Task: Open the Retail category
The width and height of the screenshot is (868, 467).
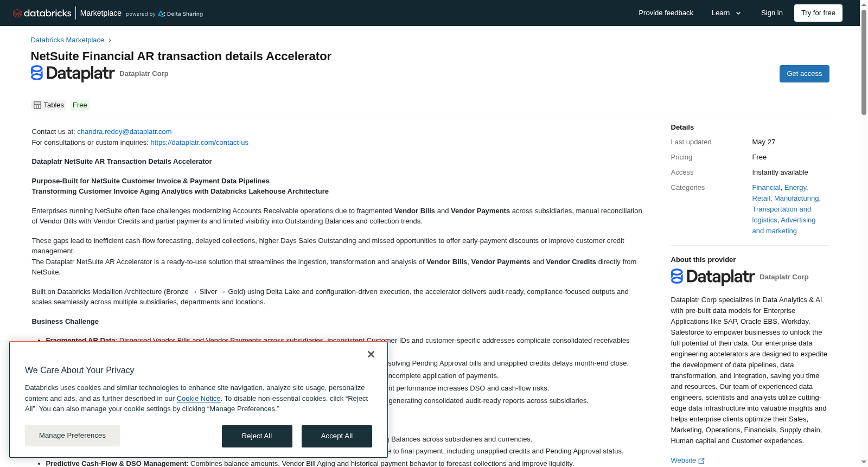Action: [x=761, y=199]
